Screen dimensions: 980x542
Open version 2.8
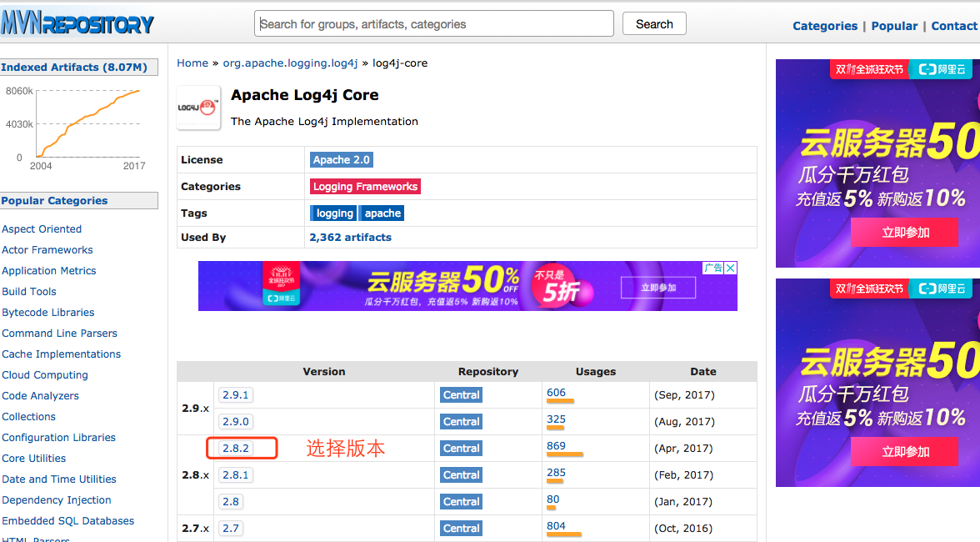coord(231,501)
